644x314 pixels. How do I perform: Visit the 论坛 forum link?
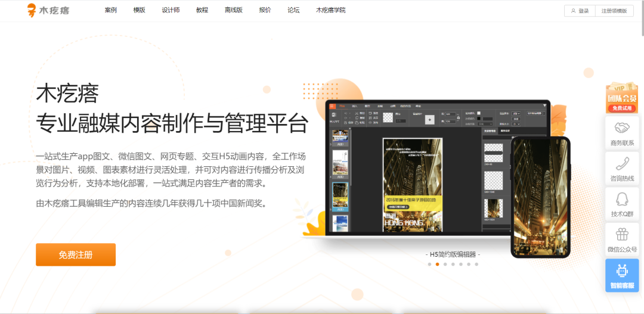point(293,10)
